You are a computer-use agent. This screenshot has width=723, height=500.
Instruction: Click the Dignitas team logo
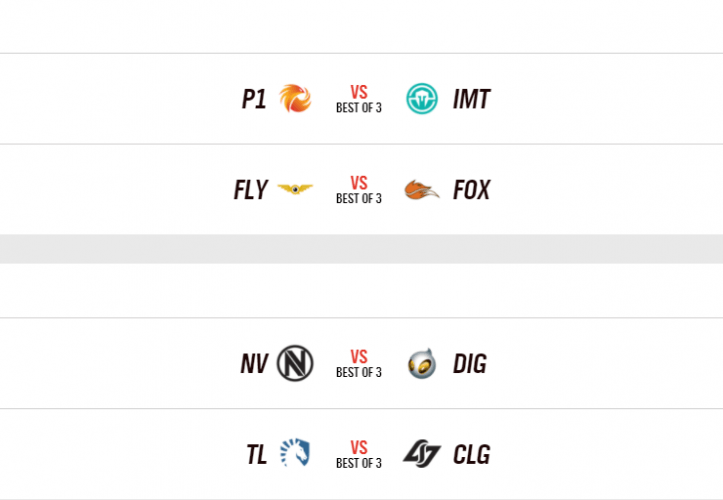coord(422,364)
